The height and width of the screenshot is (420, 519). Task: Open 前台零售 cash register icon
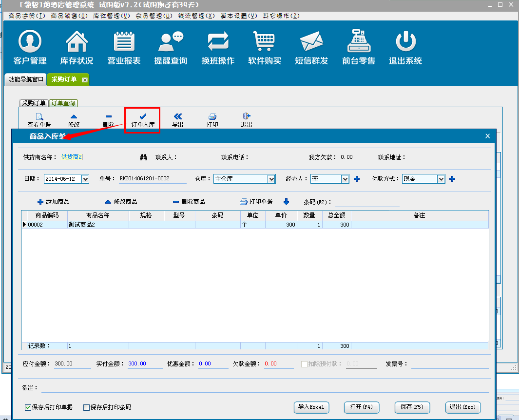[359, 42]
